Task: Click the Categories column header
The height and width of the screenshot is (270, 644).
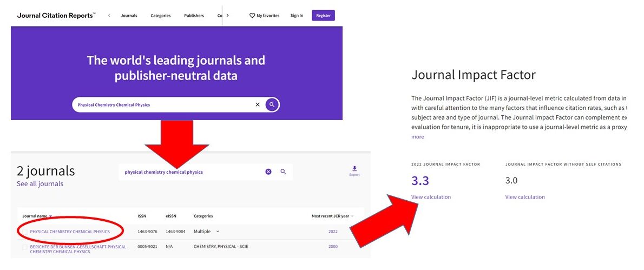Action: click(x=203, y=216)
